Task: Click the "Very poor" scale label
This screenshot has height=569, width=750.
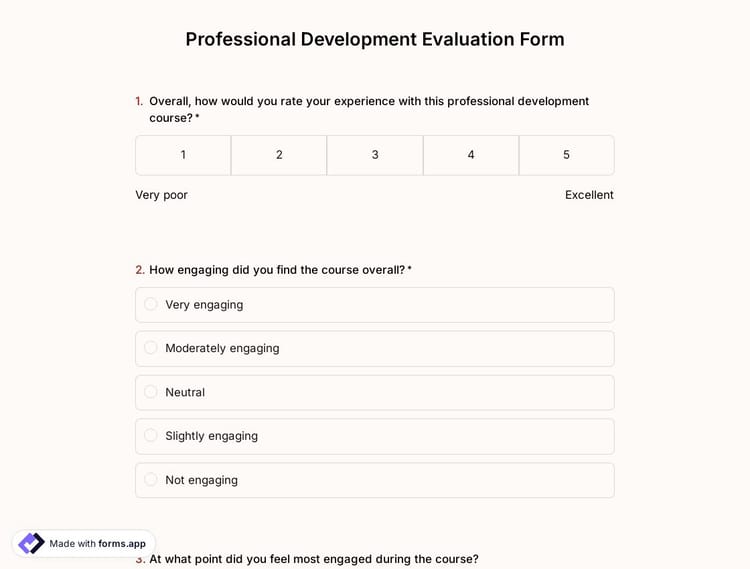Action: [x=161, y=195]
